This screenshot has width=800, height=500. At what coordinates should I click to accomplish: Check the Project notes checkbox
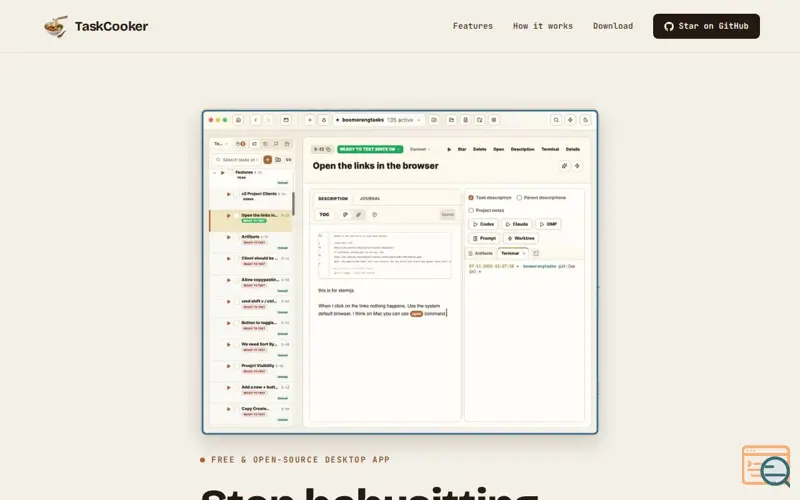point(471,210)
